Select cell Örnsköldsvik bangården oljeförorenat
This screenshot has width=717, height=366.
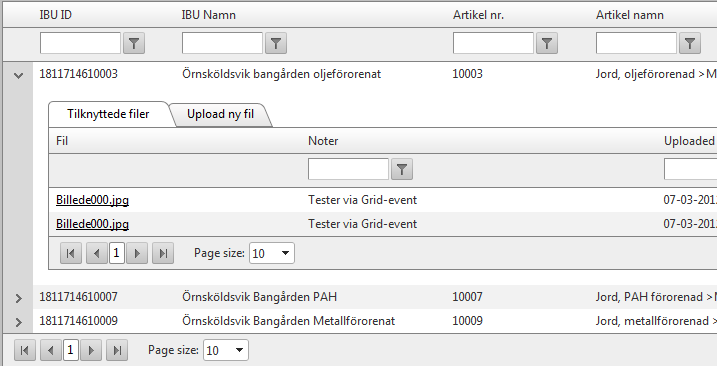(281, 74)
